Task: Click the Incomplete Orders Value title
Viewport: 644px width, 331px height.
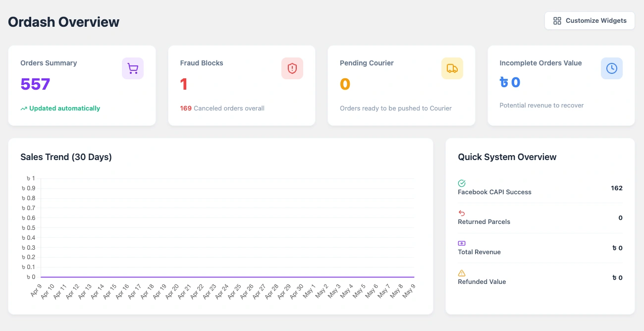Action: (x=540, y=63)
